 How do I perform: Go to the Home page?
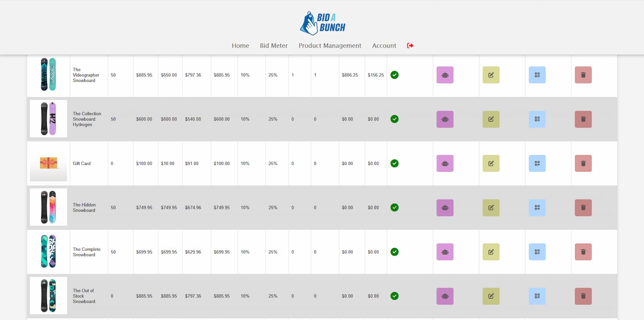tap(240, 46)
